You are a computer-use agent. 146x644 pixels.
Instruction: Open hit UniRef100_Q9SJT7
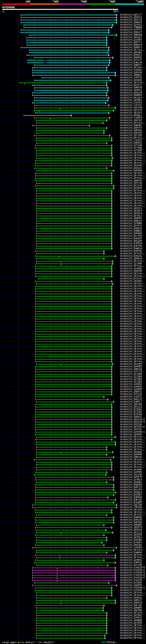pyautogui.click(x=131, y=15)
